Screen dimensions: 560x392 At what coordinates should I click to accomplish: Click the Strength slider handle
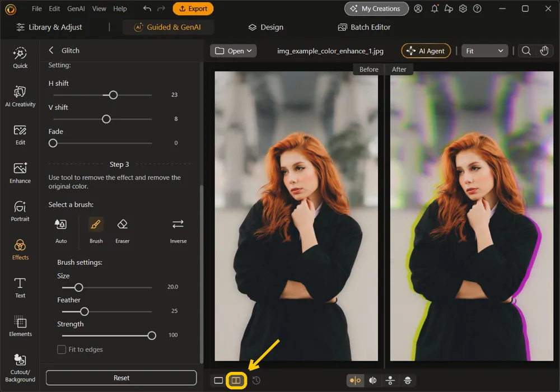(x=152, y=335)
